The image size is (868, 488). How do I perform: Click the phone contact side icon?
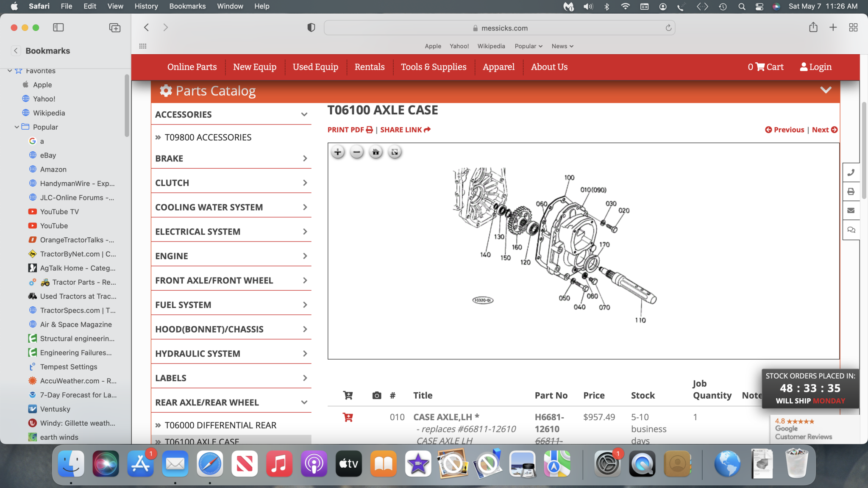click(851, 173)
